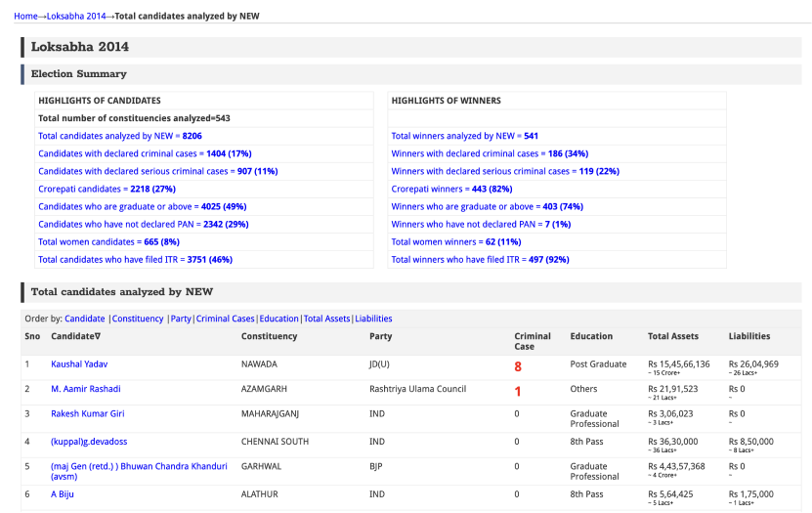Click total assets Rs 21,91,523
The image size is (812, 513).
(672, 389)
